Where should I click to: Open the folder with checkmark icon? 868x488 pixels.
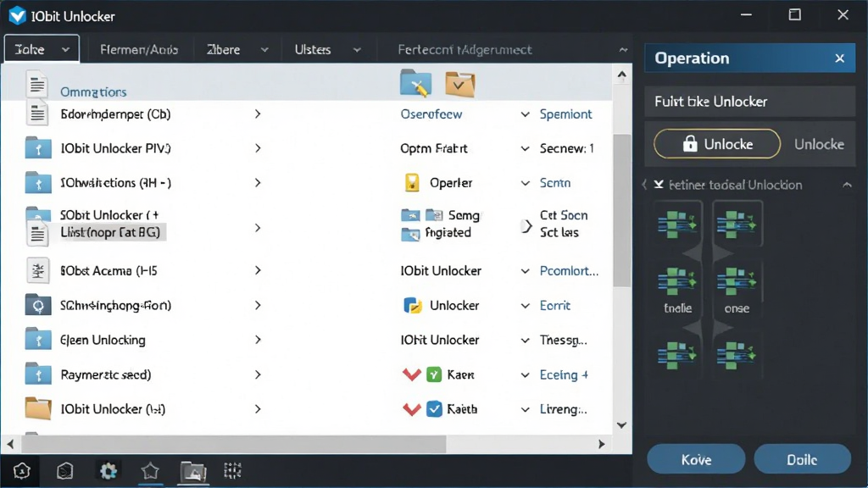460,85
